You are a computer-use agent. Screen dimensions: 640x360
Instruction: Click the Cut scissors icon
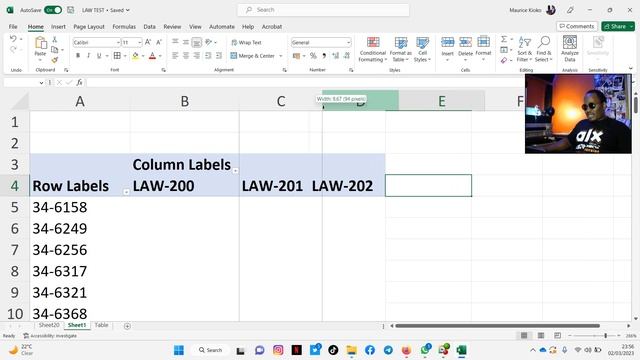click(x=54, y=40)
